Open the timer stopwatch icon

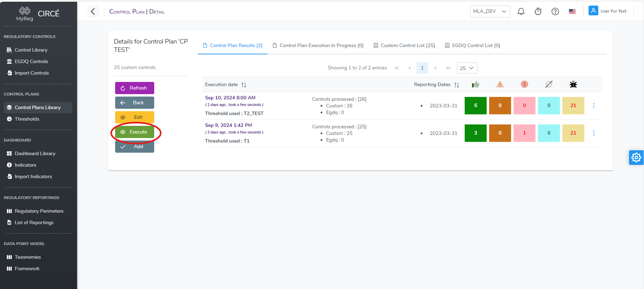click(x=538, y=12)
